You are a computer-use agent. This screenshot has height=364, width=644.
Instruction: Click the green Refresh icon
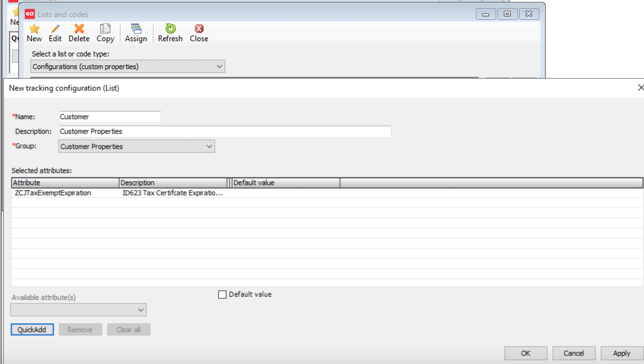[x=170, y=29]
